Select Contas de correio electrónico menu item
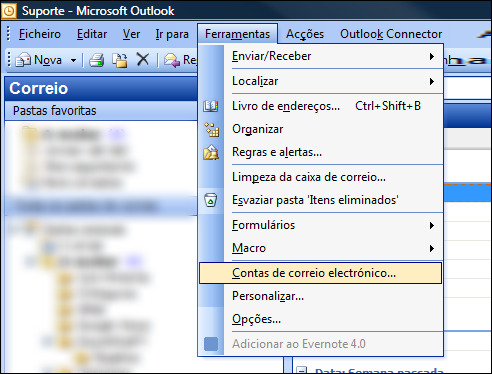 point(321,273)
